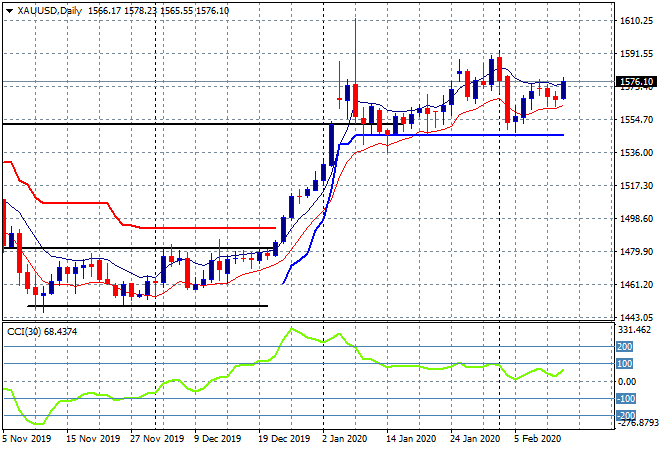
Task: Click the 1517.30 price axis label
Action: [636, 186]
